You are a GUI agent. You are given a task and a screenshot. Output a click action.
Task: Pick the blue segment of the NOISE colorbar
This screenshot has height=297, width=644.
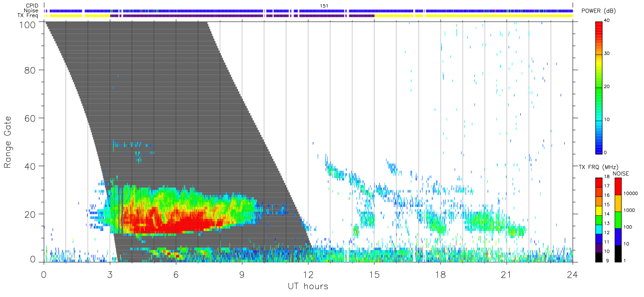(x=617, y=236)
